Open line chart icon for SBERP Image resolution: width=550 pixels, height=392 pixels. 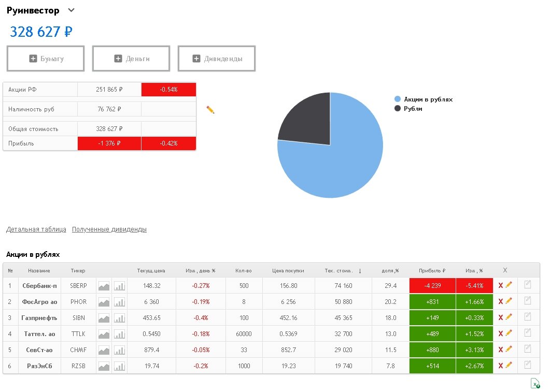pos(104,286)
